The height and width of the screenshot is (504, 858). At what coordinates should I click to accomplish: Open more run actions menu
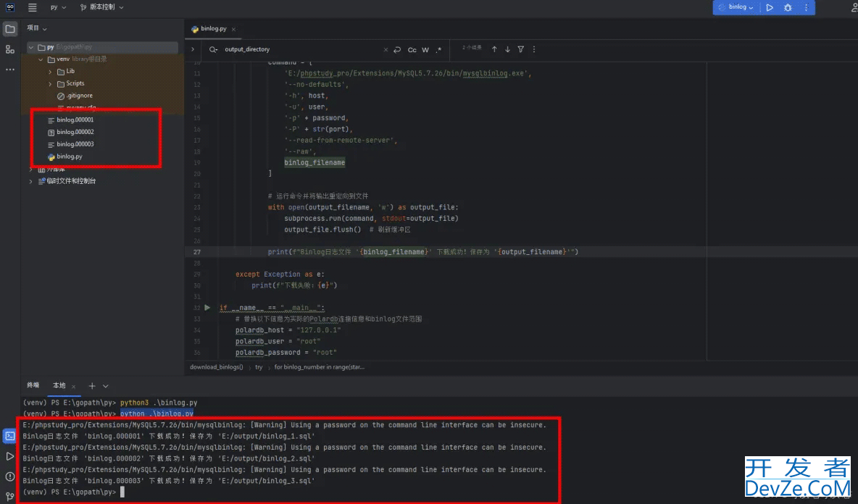pos(806,8)
